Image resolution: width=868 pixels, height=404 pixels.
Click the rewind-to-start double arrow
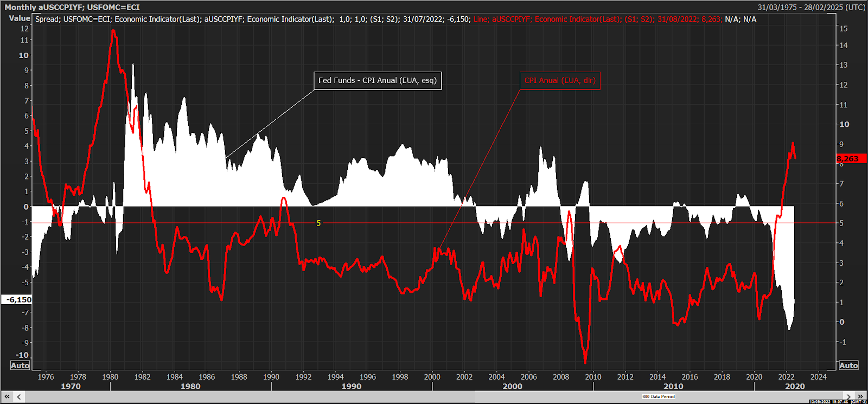pyautogui.click(x=7, y=396)
